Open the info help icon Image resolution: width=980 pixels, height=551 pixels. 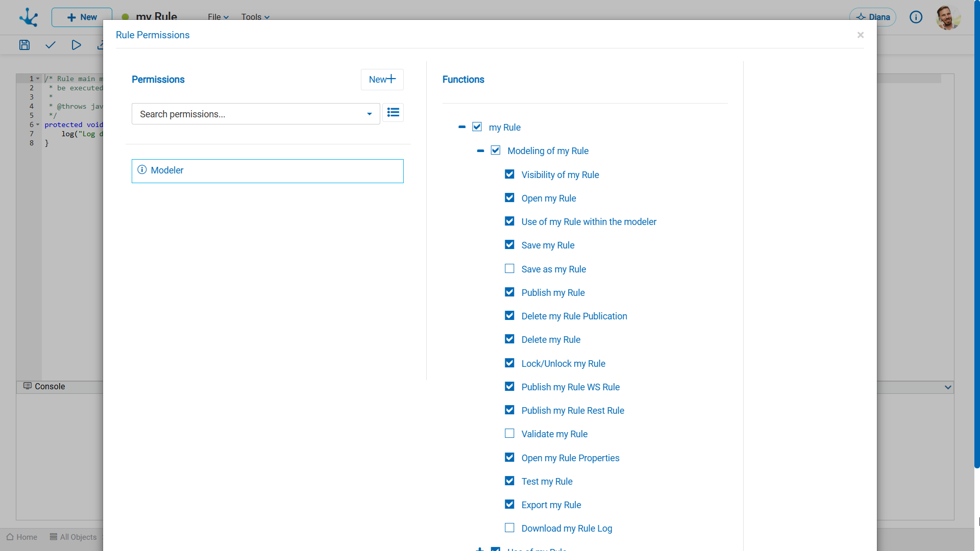tap(916, 17)
